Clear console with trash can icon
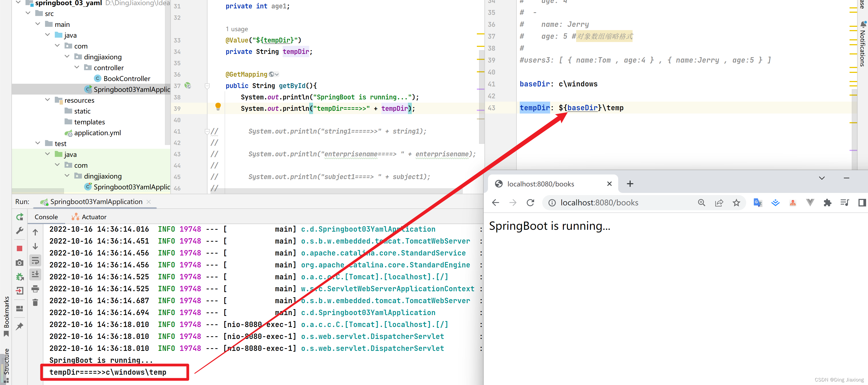 tap(35, 302)
